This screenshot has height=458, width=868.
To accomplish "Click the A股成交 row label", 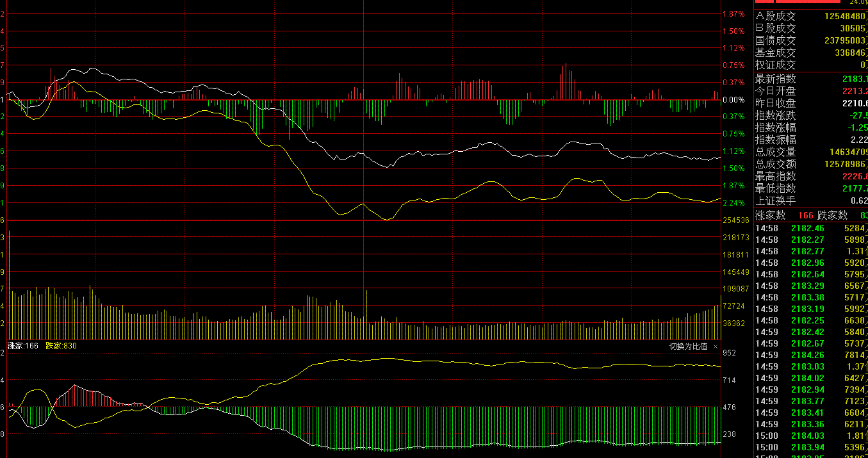I will click(x=775, y=16).
